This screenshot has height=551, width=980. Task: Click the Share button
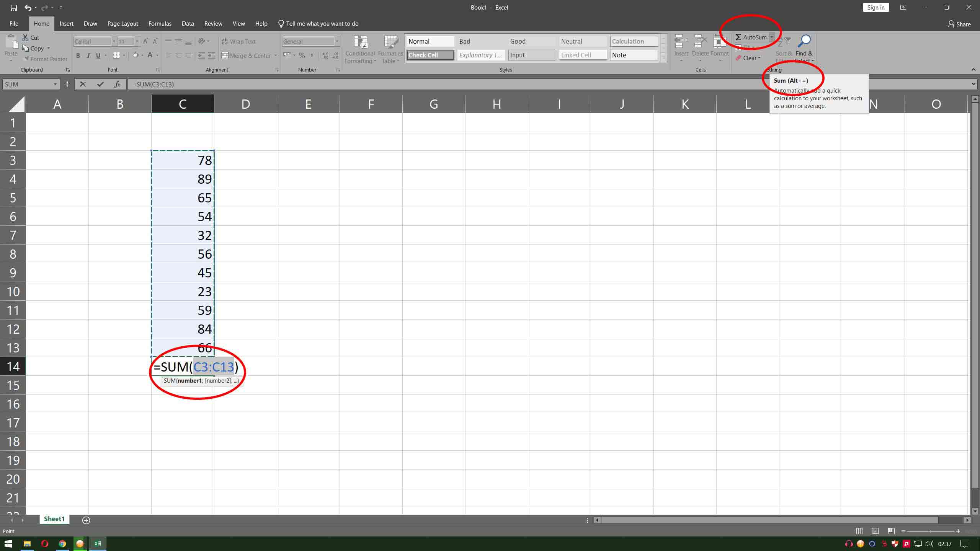coord(959,24)
